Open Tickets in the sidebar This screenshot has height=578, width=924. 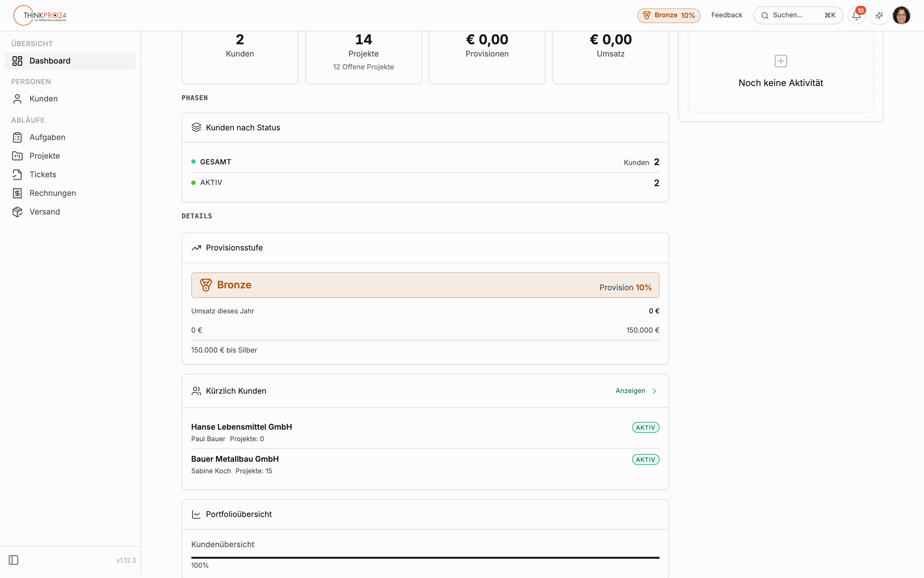click(70, 174)
